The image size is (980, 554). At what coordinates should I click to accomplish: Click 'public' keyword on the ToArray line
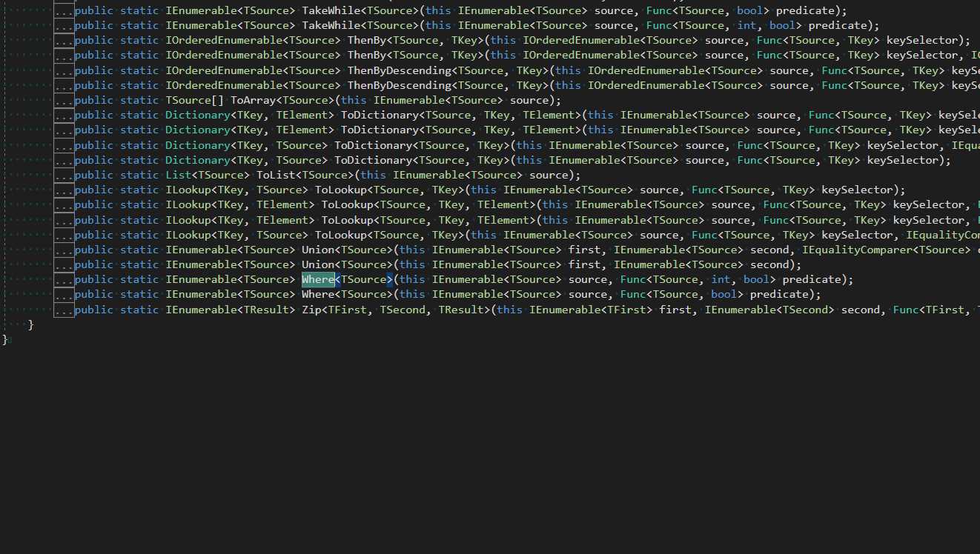tap(94, 100)
